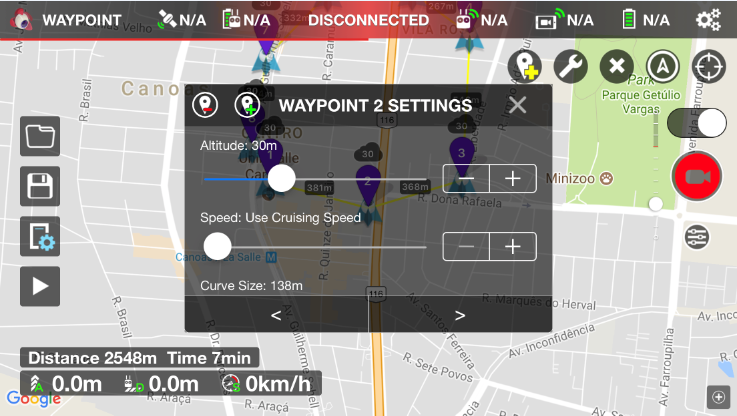Tap the circled A navigation arrow icon
The height and width of the screenshot is (416, 737).
663,66
